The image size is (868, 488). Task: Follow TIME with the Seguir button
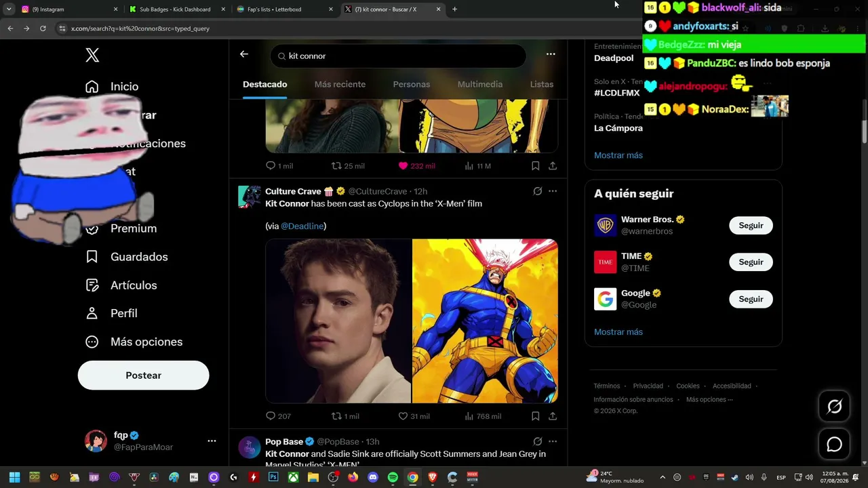[x=751, y=262]
